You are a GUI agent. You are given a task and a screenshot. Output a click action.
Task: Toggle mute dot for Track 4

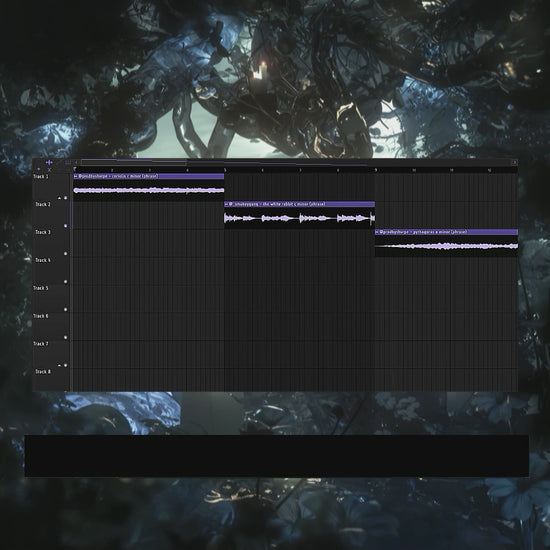point(66,282)
